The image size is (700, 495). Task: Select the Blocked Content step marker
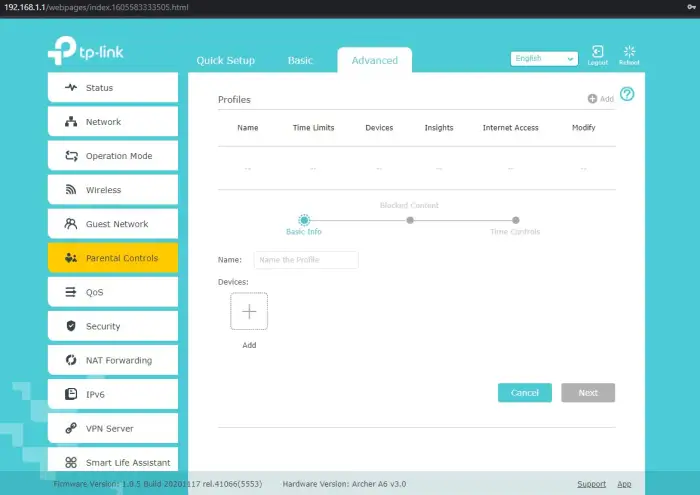tap(410, 220)
